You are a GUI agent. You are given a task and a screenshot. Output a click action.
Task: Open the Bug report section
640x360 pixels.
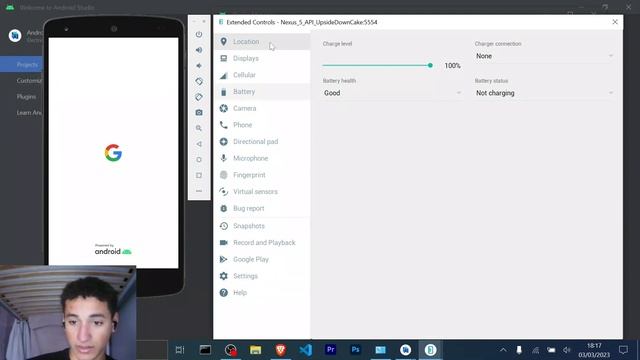[262, 209]
